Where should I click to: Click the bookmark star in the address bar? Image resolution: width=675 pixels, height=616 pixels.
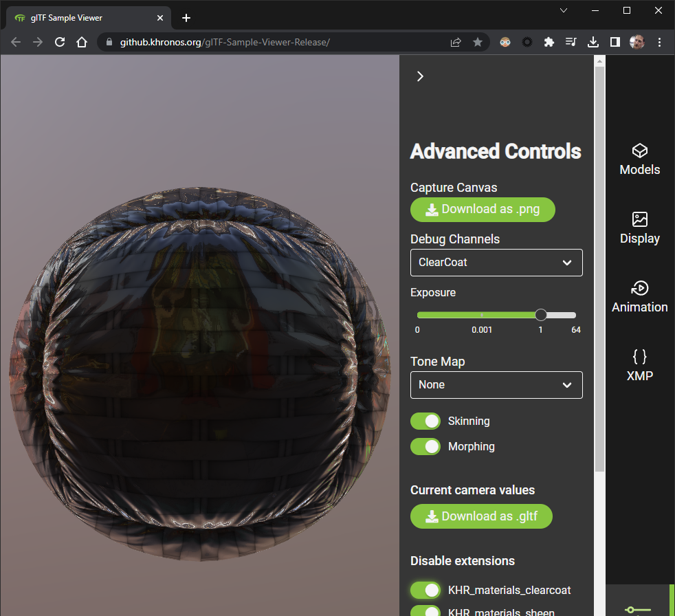pyautogui.click(x=478, y=42)
